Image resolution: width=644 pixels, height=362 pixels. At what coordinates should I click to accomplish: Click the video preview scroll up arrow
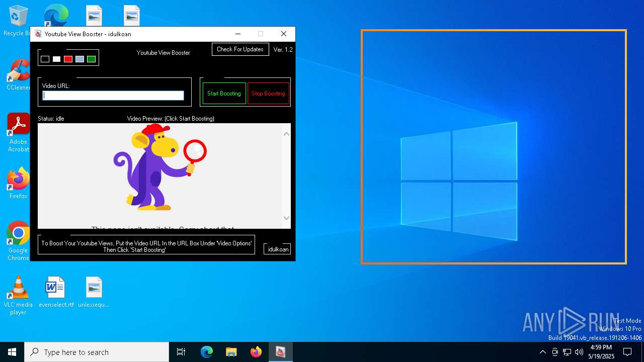286,134
